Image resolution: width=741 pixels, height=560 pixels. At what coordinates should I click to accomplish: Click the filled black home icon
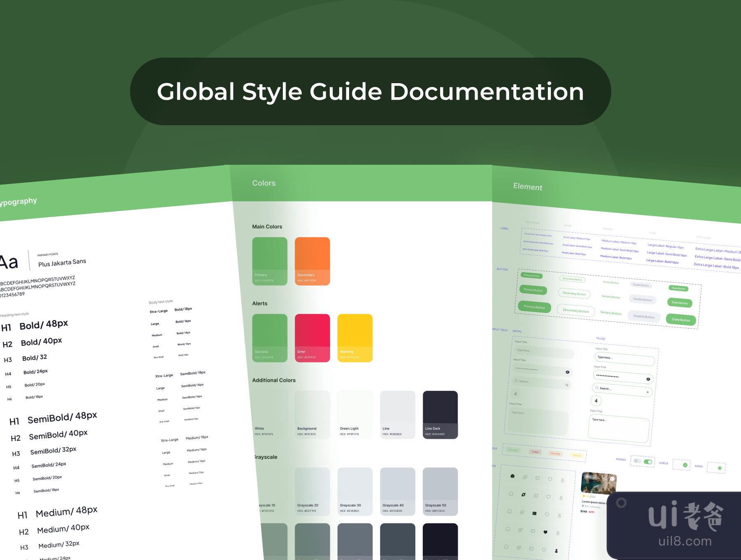point(512,476)
